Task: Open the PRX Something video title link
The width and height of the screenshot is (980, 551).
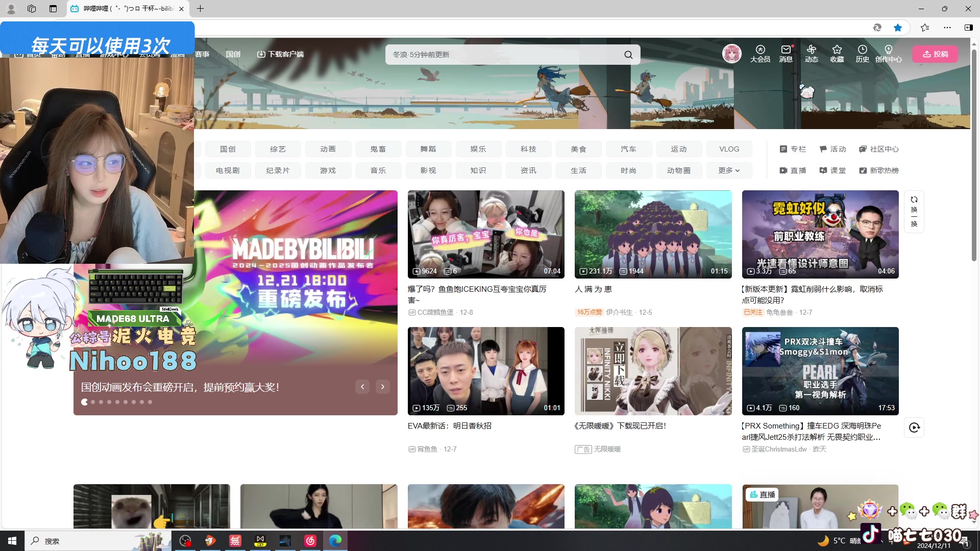Action: tap(812, 431)
